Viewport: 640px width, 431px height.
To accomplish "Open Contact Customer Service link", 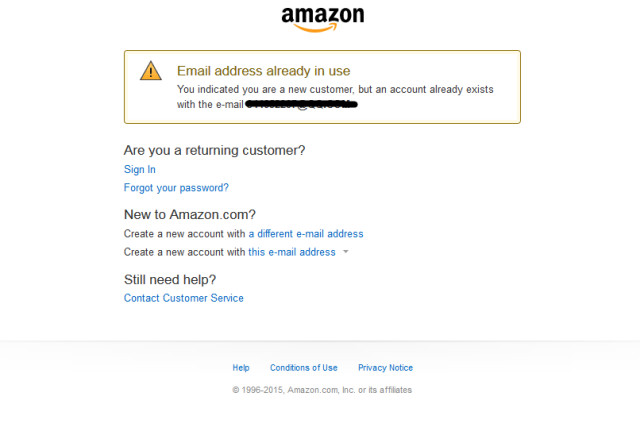I will pyautogui.click(x=184, y=298).
